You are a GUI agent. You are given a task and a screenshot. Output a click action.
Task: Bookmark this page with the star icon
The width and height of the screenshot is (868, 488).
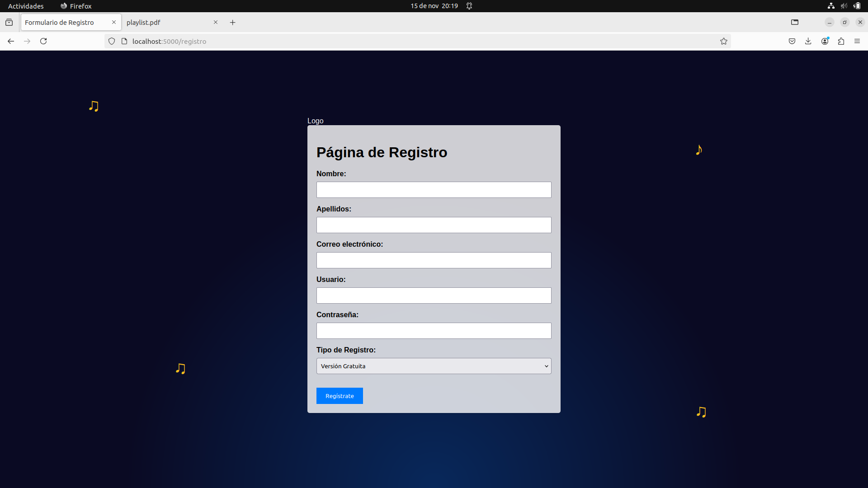pos(724,41)
